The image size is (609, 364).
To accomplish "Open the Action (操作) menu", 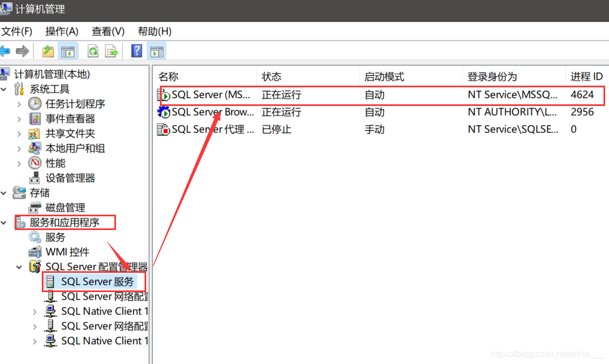I will (62, 31).
